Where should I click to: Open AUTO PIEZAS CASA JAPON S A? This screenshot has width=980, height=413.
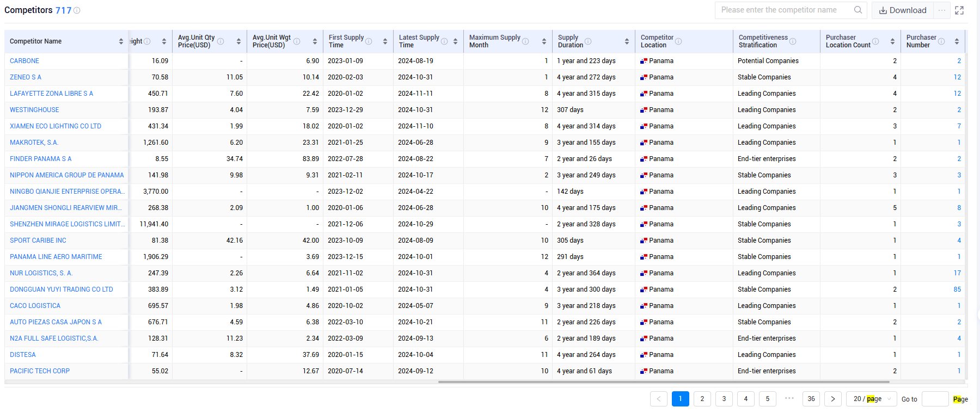tap(56, 322)
